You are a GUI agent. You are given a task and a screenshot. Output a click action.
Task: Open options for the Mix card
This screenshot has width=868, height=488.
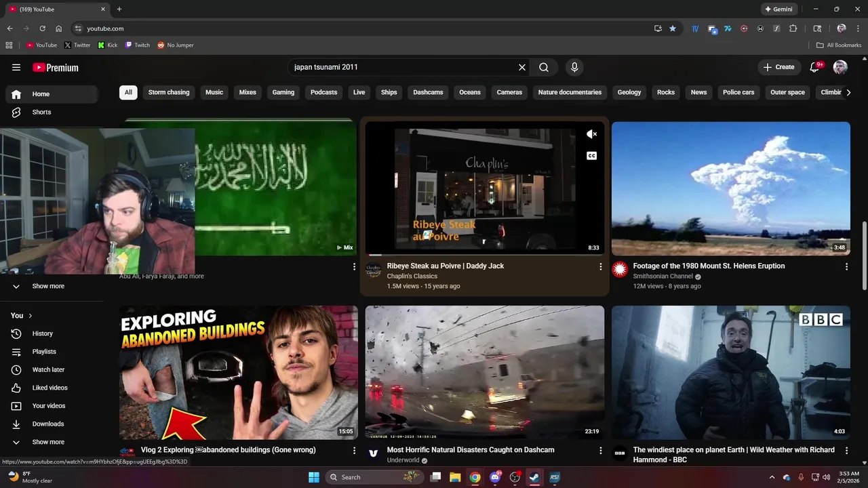pyautogui.click(x=354, y=267)
